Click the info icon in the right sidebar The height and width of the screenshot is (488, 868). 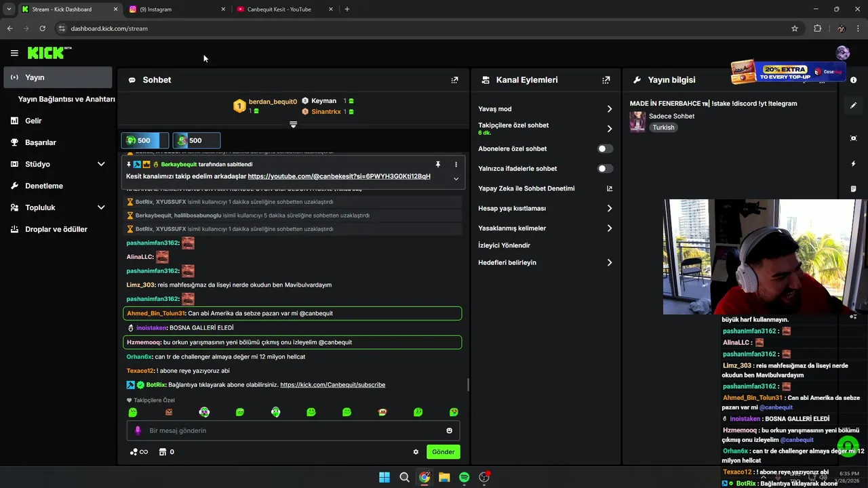pos(852,80)
